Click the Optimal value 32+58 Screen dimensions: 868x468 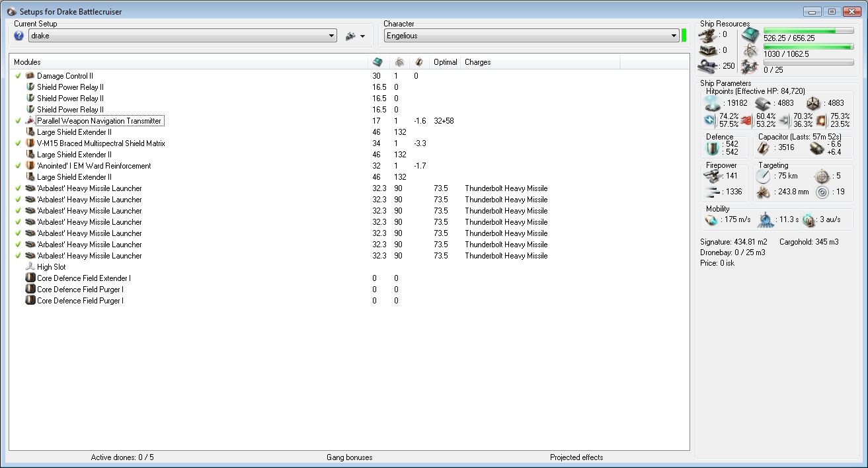coord(444,121)
